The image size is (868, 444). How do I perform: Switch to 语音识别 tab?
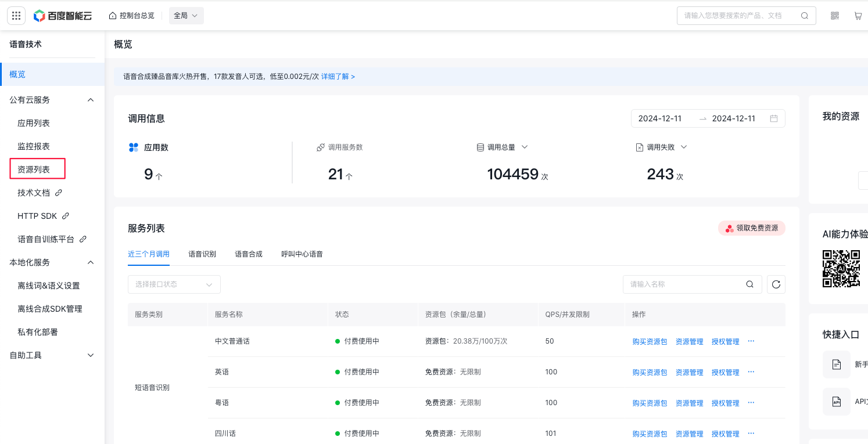(x=202, y=254)
